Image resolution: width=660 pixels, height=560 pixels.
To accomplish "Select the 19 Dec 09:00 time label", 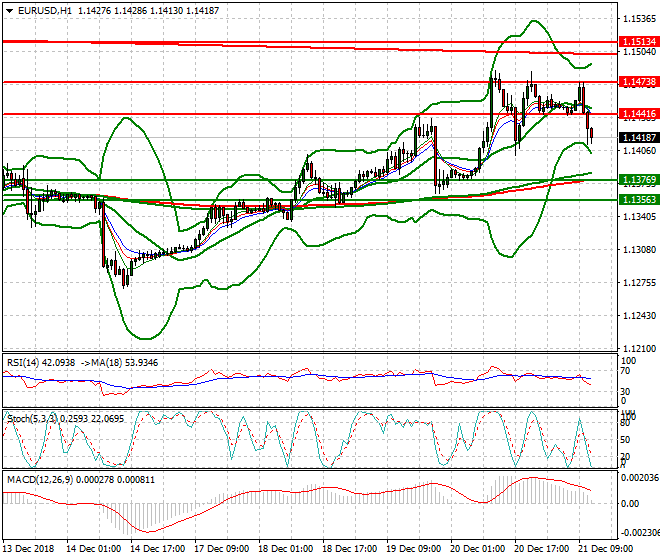I will pyautogui.click(x=413, y=549).
